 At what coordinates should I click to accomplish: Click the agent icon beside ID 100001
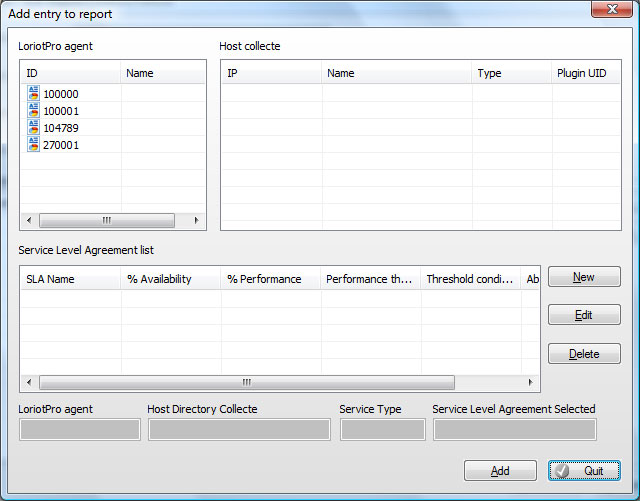[x=33, y=111]
